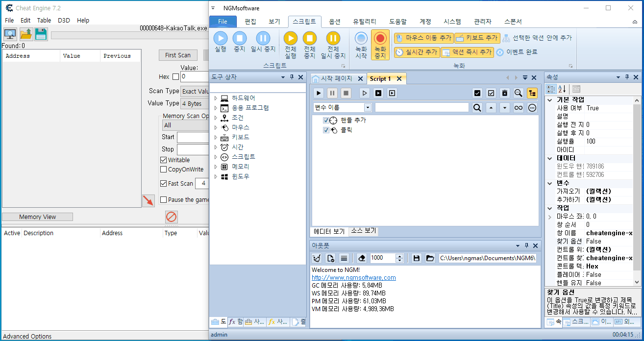Click the 전체 실행 (Run All) icon

(291, 38)
